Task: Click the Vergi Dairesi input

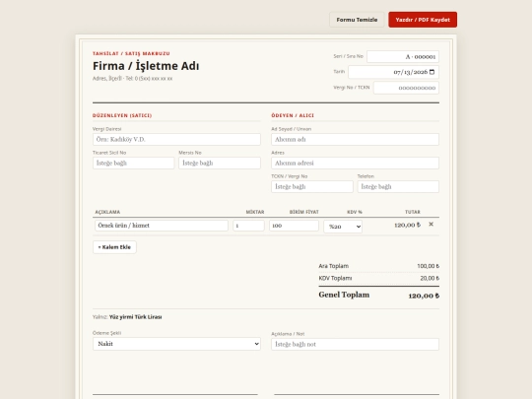Action: click(x=176, y=140)
